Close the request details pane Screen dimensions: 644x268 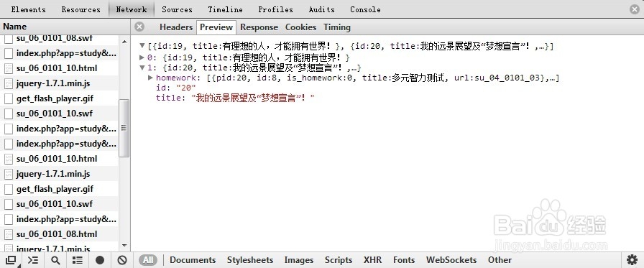point(139,27)
